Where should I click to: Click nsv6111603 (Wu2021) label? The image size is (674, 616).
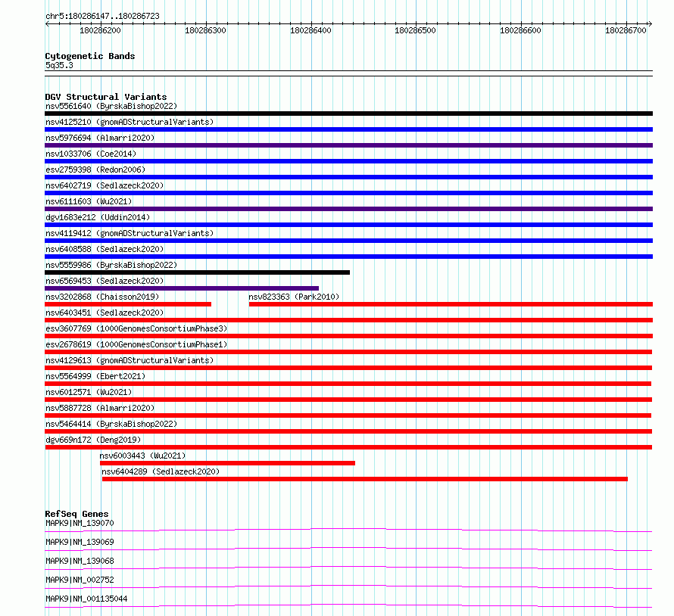coord(89,201)
